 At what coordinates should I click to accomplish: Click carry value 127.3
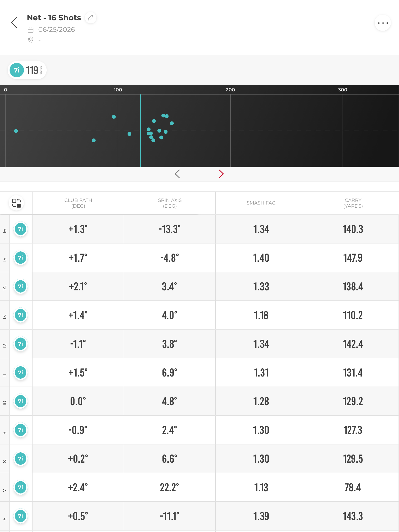click(353, 430)
